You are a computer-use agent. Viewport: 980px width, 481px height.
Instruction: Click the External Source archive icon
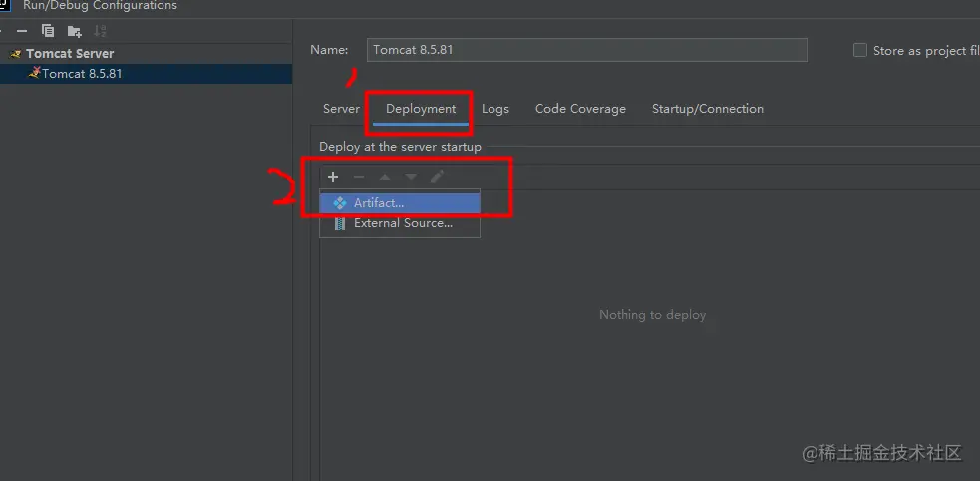[x=339, y=223]
